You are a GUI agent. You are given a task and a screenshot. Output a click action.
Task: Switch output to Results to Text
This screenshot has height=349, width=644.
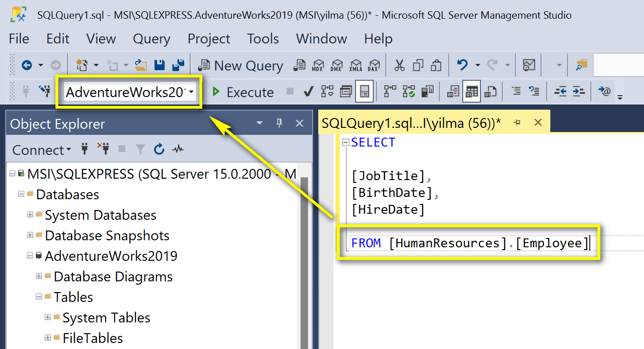(x=453, y=91)
